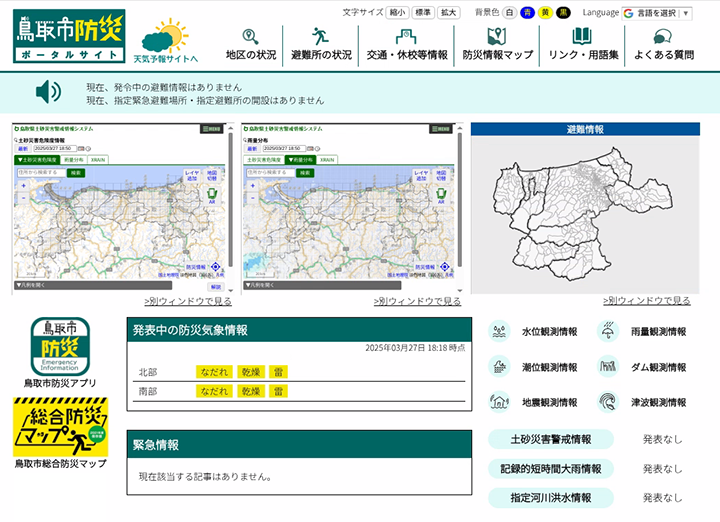720x522 pixels.
Task: Select the blue background color swatch
Action: (x=527, y=13)
